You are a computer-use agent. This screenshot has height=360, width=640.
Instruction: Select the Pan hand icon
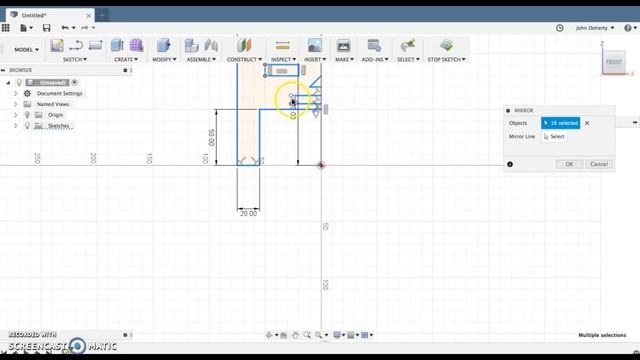coord(295,335)
